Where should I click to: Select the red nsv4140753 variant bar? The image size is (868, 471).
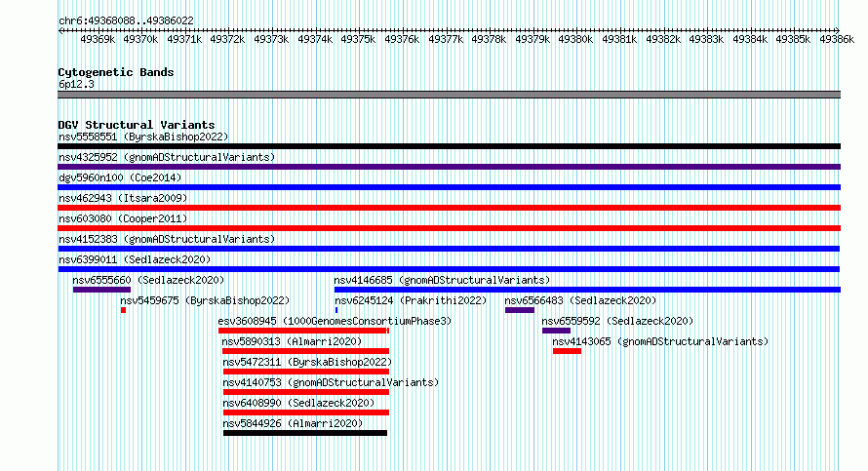click(x=306, y=392)
